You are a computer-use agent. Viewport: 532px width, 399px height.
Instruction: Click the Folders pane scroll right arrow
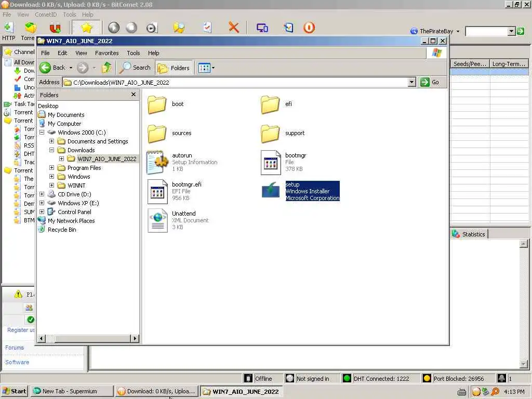click(x=135, y=338)
